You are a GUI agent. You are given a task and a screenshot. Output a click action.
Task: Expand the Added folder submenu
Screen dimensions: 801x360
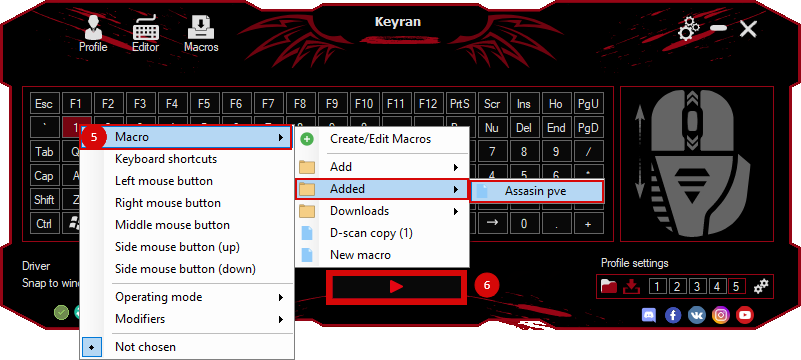tap(455, 189)
